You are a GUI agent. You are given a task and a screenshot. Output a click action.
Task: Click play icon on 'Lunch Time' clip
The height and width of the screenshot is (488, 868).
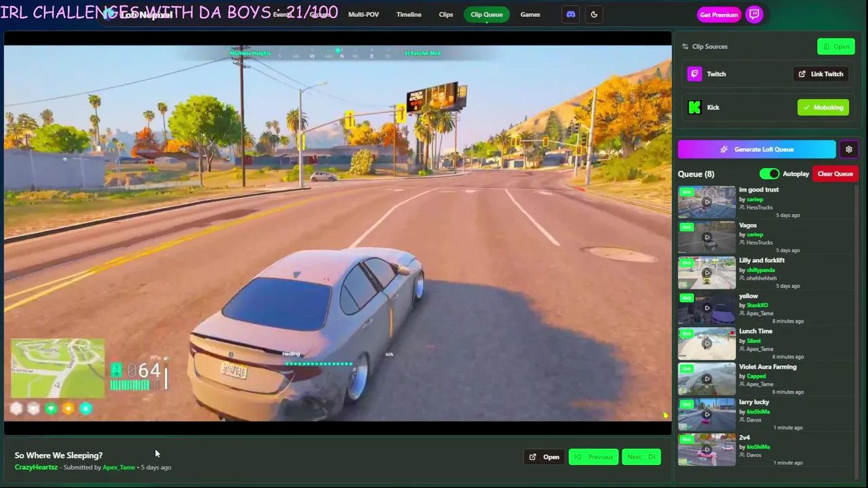707,344
